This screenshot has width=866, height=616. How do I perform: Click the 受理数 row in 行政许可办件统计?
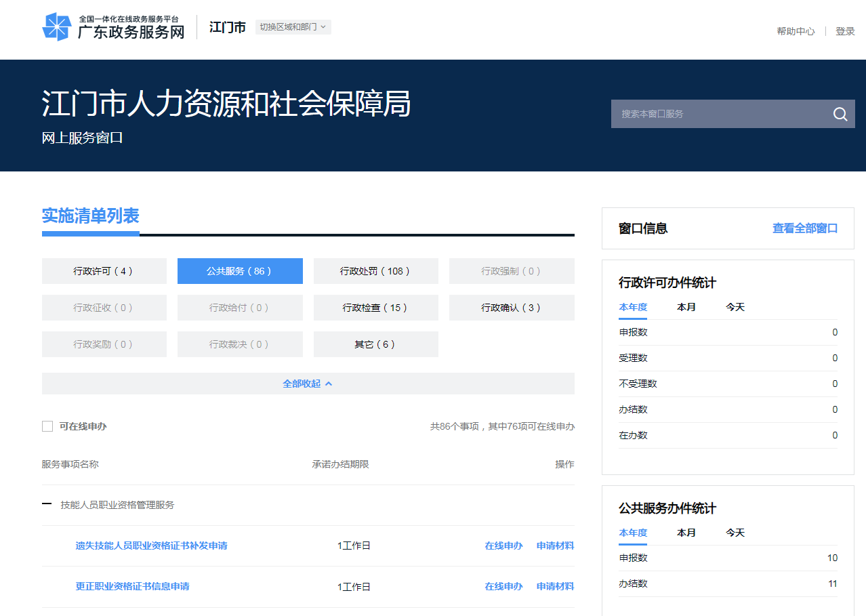coord(728,358)
